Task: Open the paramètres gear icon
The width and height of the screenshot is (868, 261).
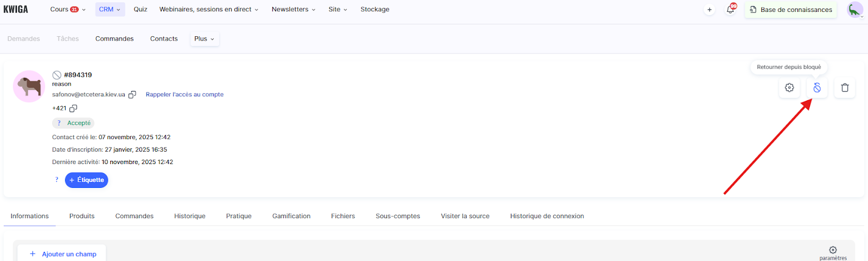Action: 833,250
